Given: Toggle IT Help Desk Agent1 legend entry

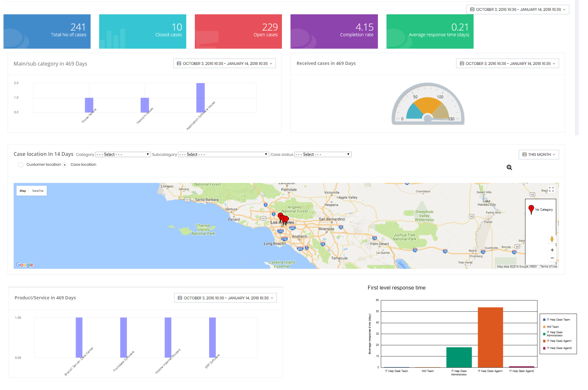Looking at the screenshot, I should click(x=557, y=341).
